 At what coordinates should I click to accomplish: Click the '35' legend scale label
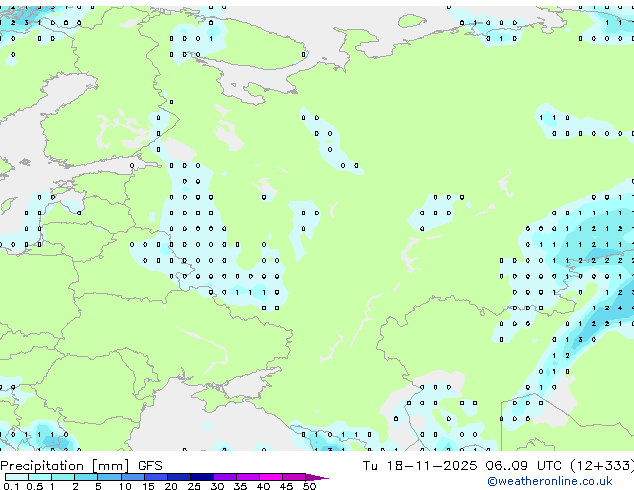pyautogui.click(x=240, y=486)
